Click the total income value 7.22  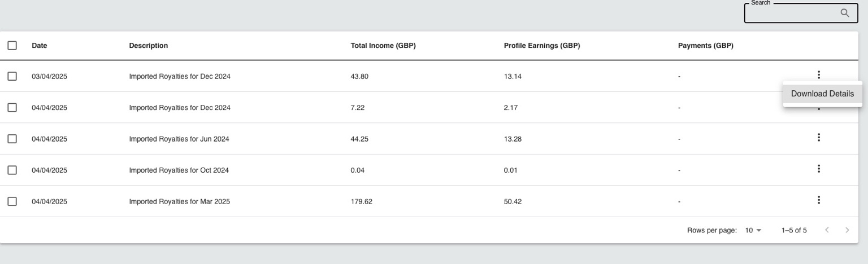pyautogui.click(x=357, y=108)
